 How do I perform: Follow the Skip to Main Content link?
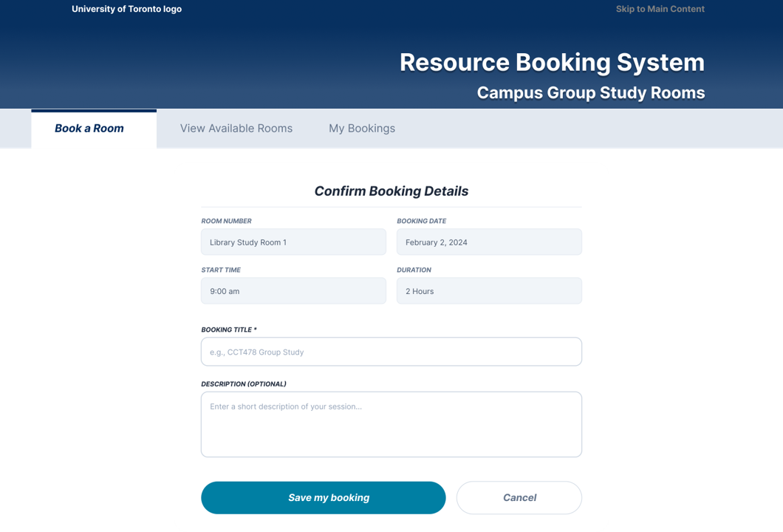pos(660,9)
